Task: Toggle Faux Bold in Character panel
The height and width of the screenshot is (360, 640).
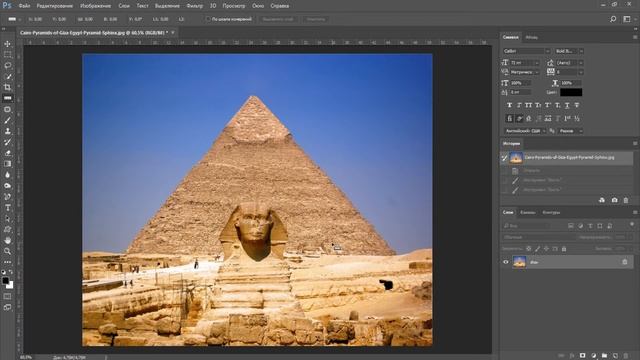Action: pos(509,105)
